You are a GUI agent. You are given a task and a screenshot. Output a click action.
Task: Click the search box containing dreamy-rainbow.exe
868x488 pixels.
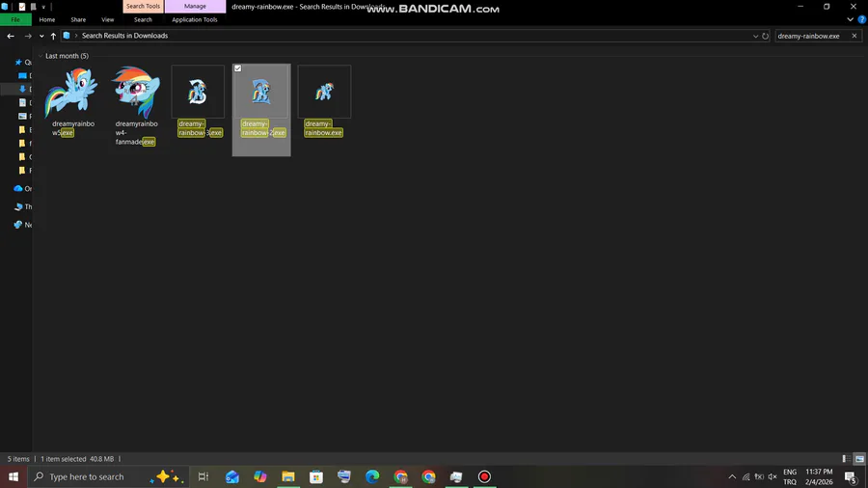click(x=811, y=36)
